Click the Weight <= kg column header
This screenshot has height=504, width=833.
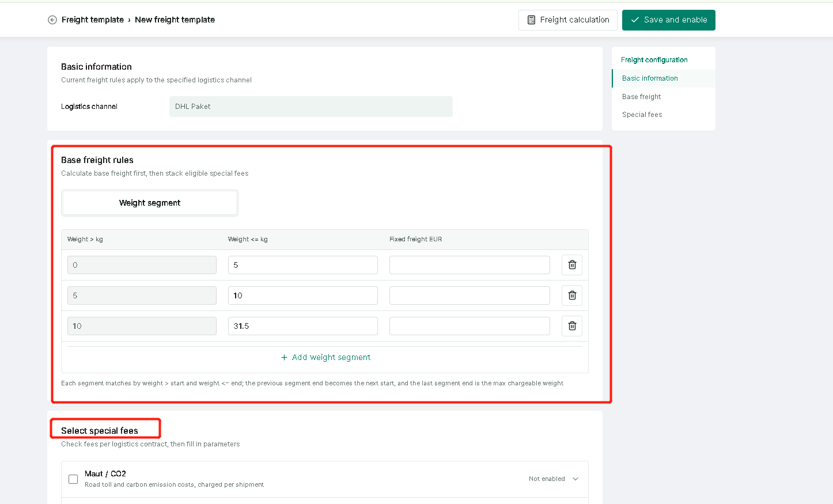click(248, 240)
